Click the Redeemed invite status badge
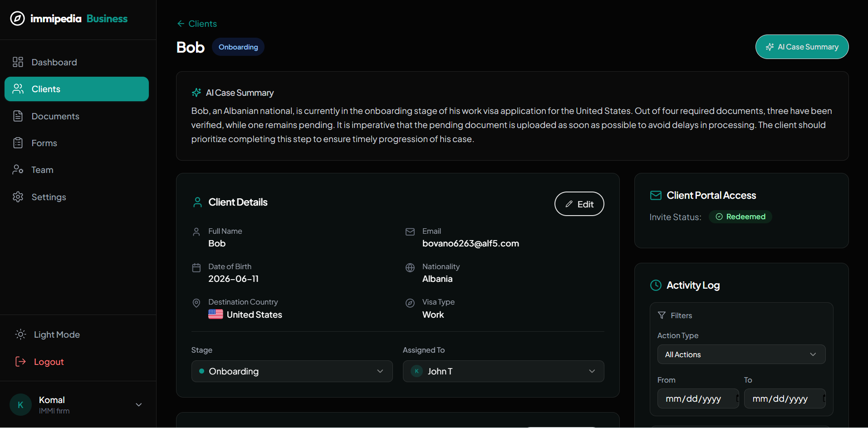The height and width of the screenshot is (428, 868). (740, 217)
